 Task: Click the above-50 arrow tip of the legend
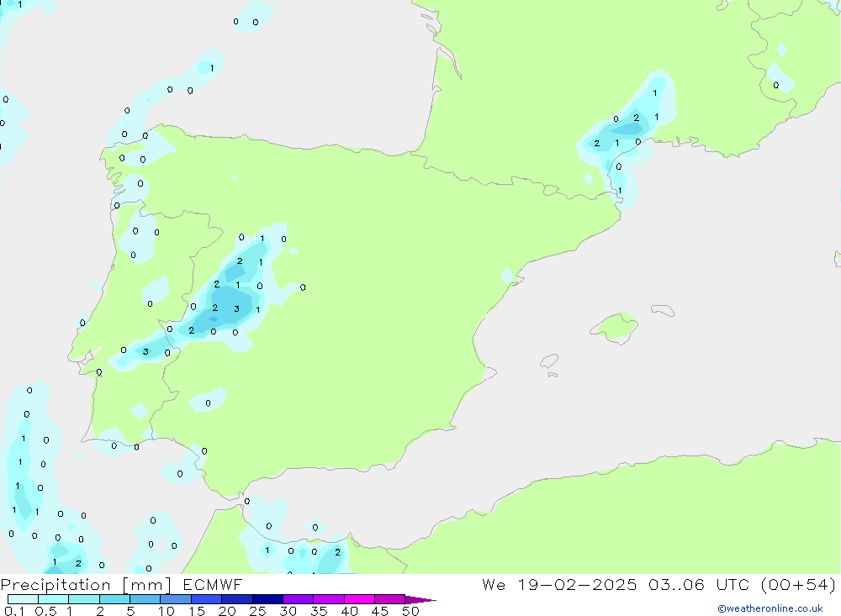[x=420, y=600]
